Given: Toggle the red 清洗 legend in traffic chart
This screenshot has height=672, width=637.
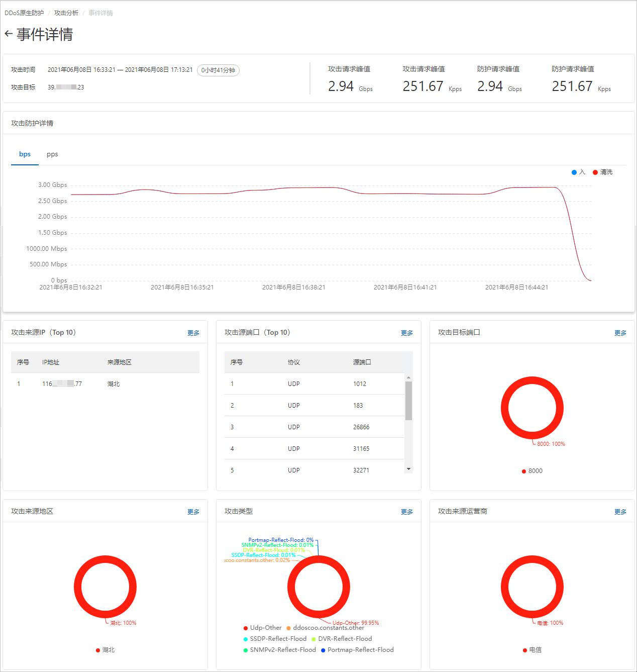Looking at the screenshot, I should click(x=601, y=172).
